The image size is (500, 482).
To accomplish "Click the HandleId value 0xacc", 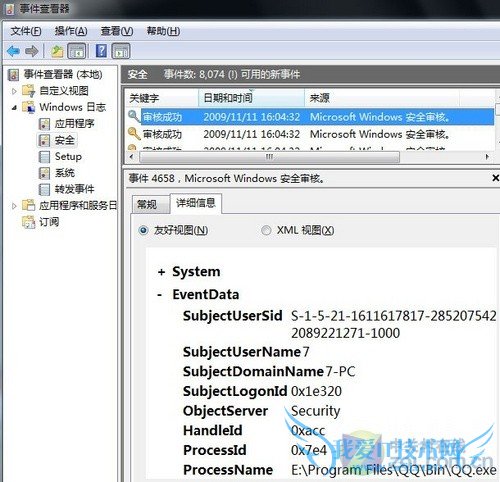I will click(x=308, y=430).
